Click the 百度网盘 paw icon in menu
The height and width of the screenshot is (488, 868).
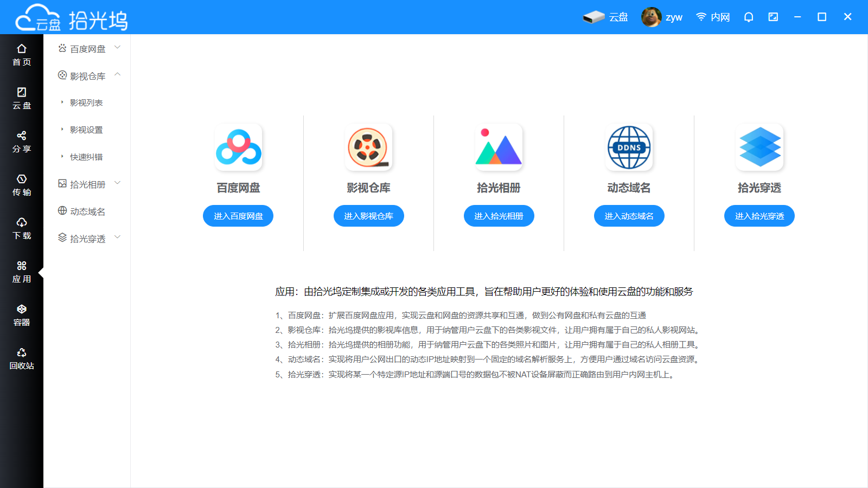62,48
